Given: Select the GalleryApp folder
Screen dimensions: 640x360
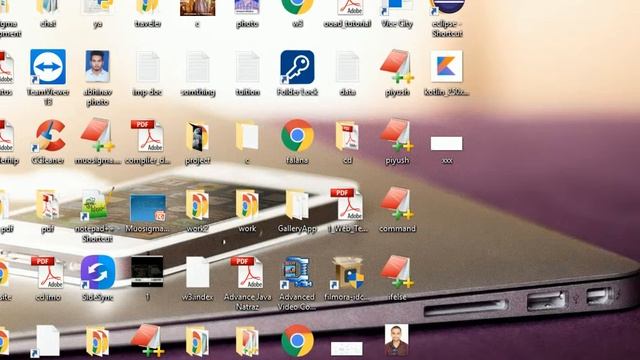Looking at the screenshot, I should coord(297,205).
